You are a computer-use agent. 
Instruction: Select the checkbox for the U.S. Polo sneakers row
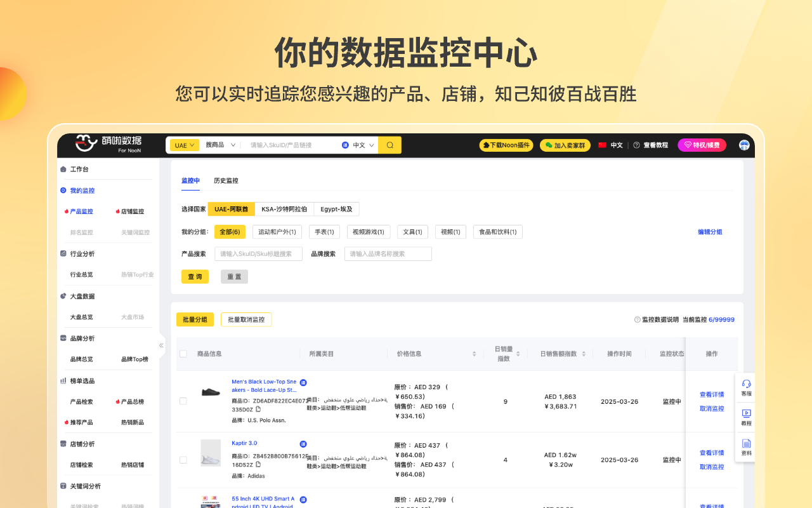click(x=183, y=401)
